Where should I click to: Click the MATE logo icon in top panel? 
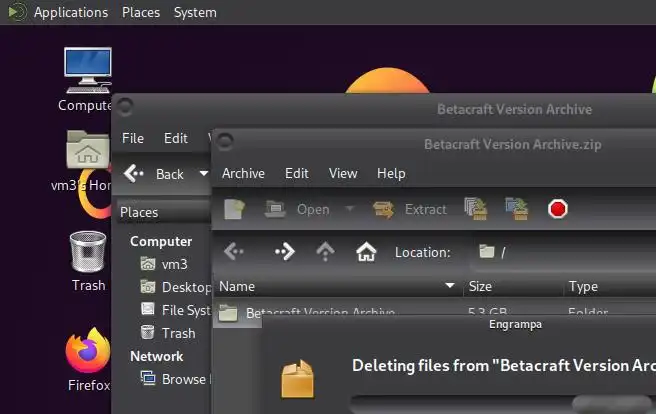click(17, 12)
